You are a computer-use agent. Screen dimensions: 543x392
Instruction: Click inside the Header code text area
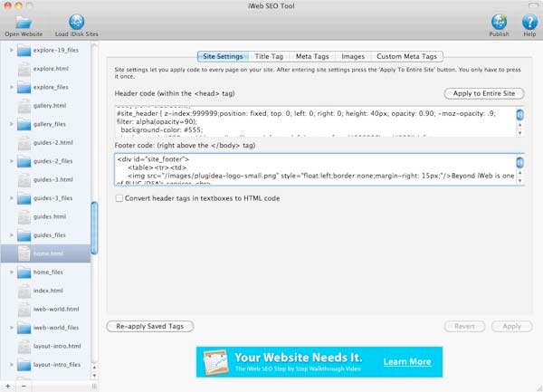[x=315, y=121]
